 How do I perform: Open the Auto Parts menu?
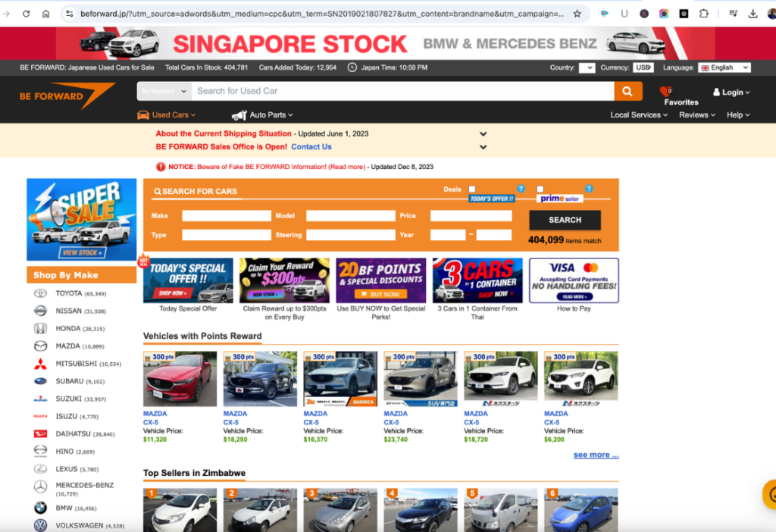tap(271, 115)
